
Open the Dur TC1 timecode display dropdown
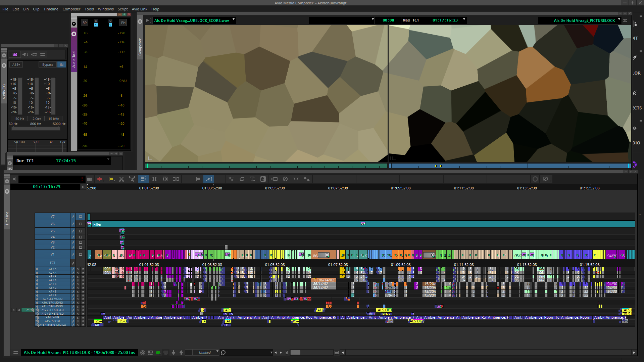108,159
